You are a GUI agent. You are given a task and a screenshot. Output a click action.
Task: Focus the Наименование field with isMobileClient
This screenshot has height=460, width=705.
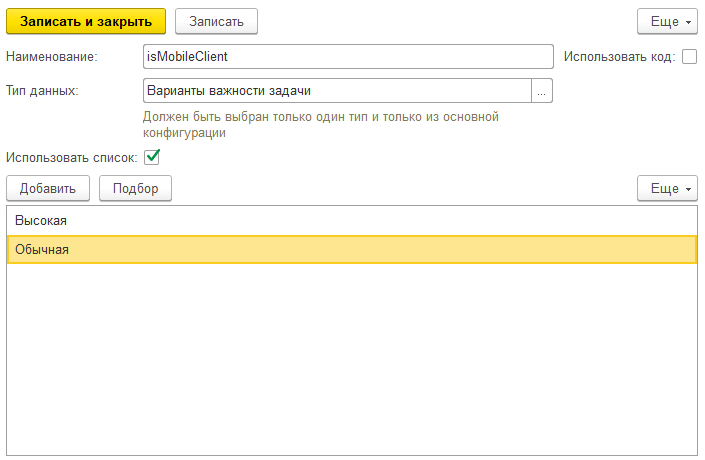click(348, 56)
